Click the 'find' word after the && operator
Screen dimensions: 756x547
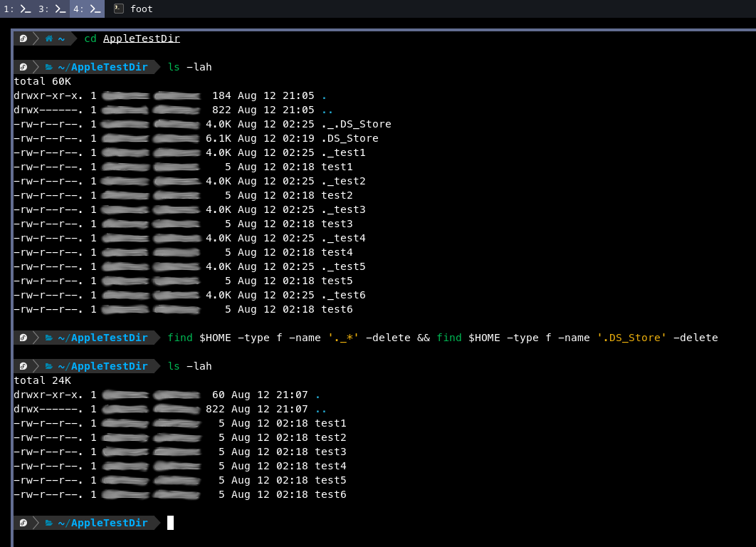449,338
